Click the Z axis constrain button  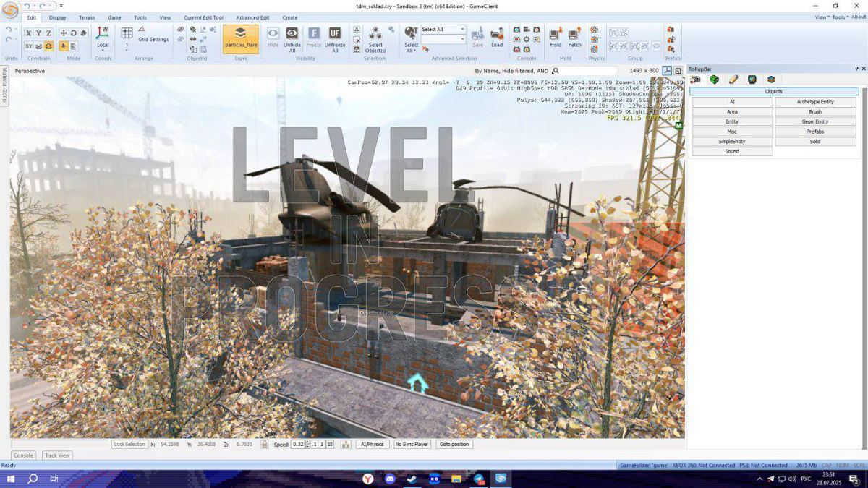[x=48, y=33]
